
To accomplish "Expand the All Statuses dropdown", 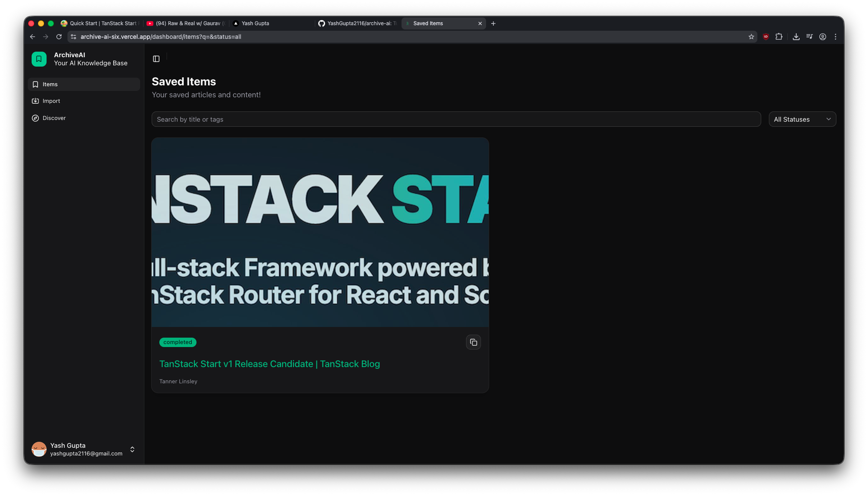I will point(802,120).
